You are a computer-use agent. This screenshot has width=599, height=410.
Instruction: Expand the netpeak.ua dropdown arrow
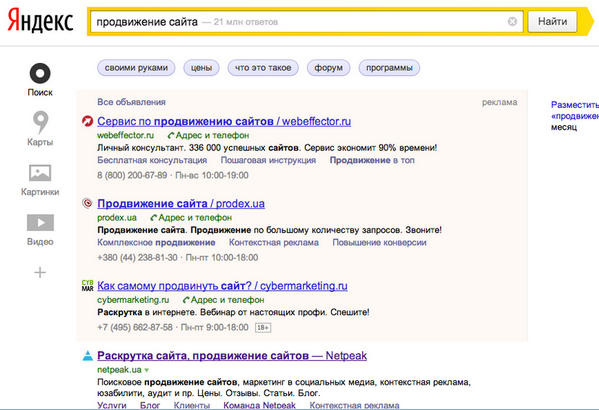(147, 370)
